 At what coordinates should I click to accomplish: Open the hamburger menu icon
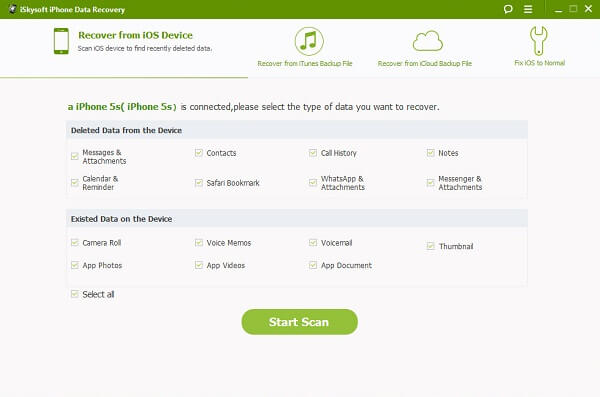[528, 9]
